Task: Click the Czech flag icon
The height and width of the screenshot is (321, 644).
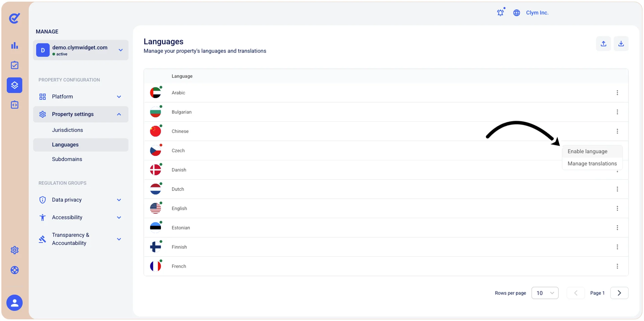Action: click(156, 151)
